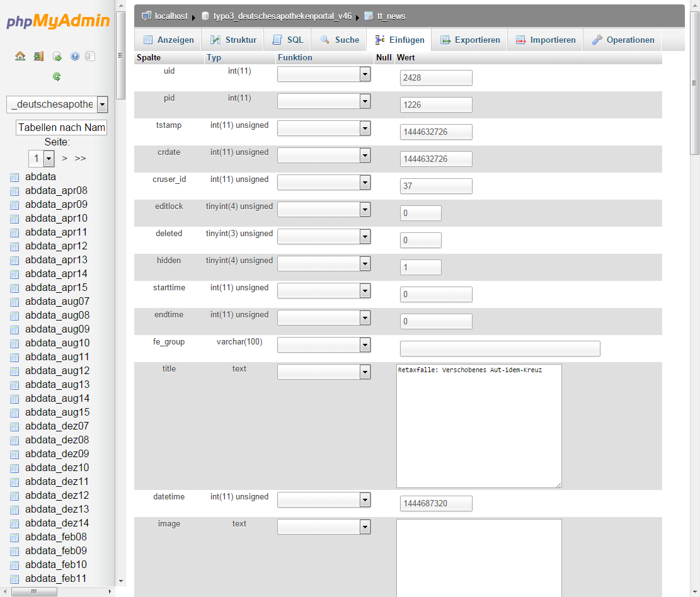This screenshot has height=597, width=700.
Task: Open the Exportieren tab
Action: point(470,40)
